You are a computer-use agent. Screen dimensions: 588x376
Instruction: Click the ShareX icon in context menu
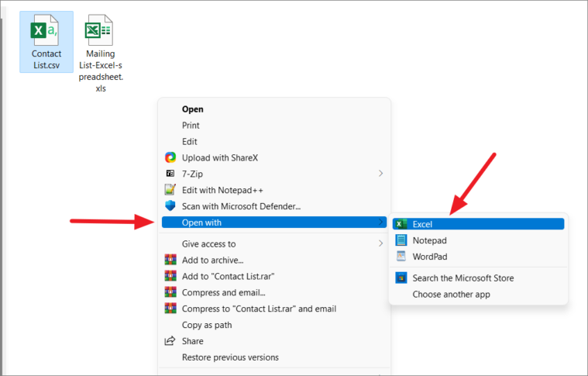coord(170,157)
